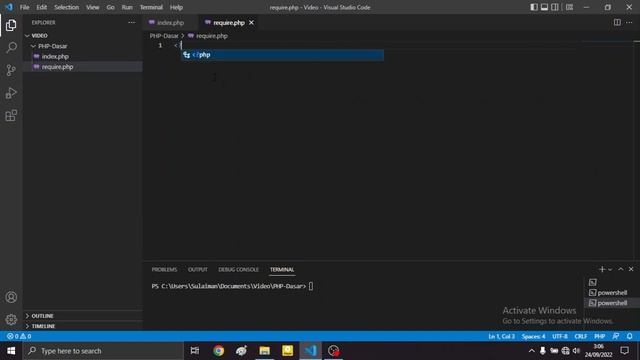Change encoding via UTF-8 status item
The image size is (640, 360).
pyautogui.click(x=560, y=336)
